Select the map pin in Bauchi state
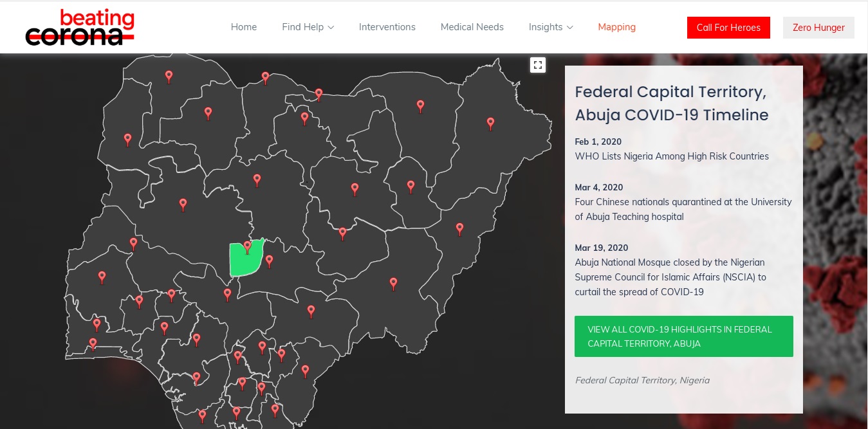Viewport: 868px width, 429px height. click(355, 189)
